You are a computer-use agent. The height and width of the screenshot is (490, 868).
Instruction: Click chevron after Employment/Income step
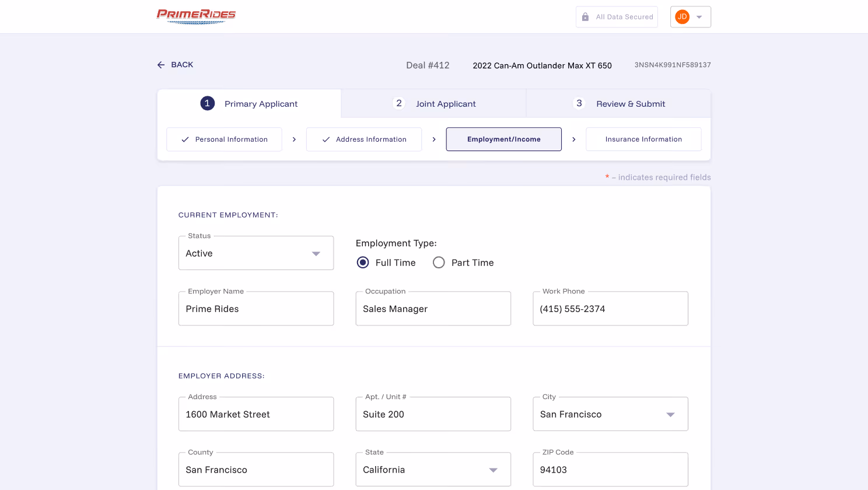point(574,139)
